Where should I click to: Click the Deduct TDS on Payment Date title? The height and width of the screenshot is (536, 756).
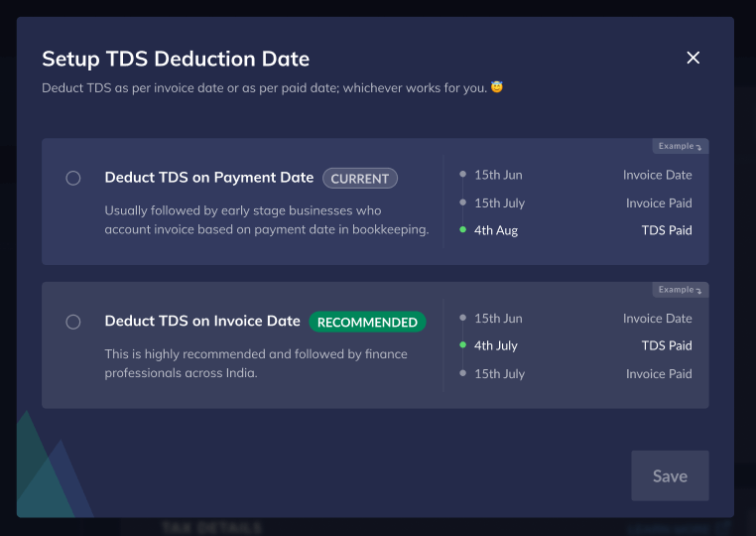tap(209, 178)
